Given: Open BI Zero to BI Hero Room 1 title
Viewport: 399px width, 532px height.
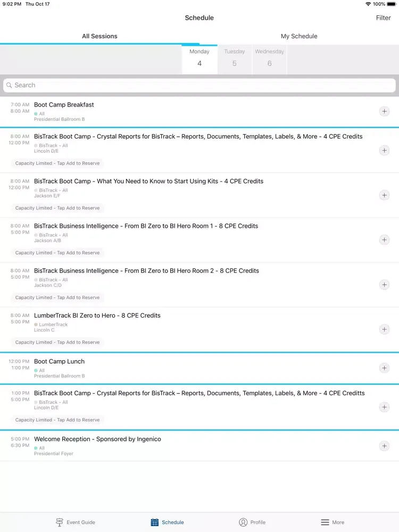Looking at the screenshot, I should [146, 226].
